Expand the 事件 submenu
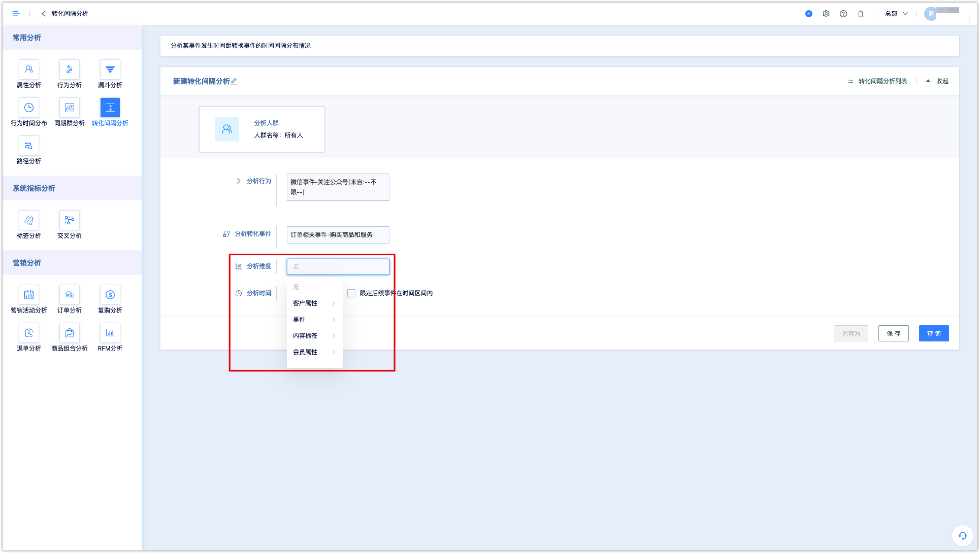980x553 pixels. [x=314, y=319]
